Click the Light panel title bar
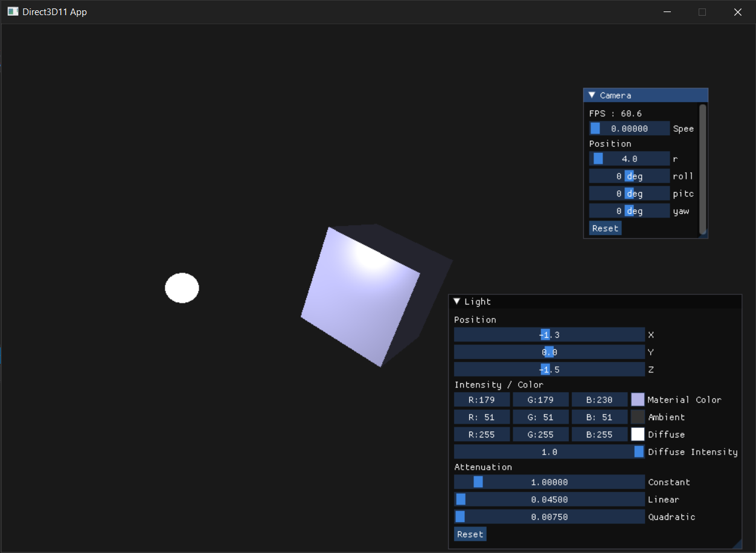Viewport: 756px width, 553px height. (595, 302)
